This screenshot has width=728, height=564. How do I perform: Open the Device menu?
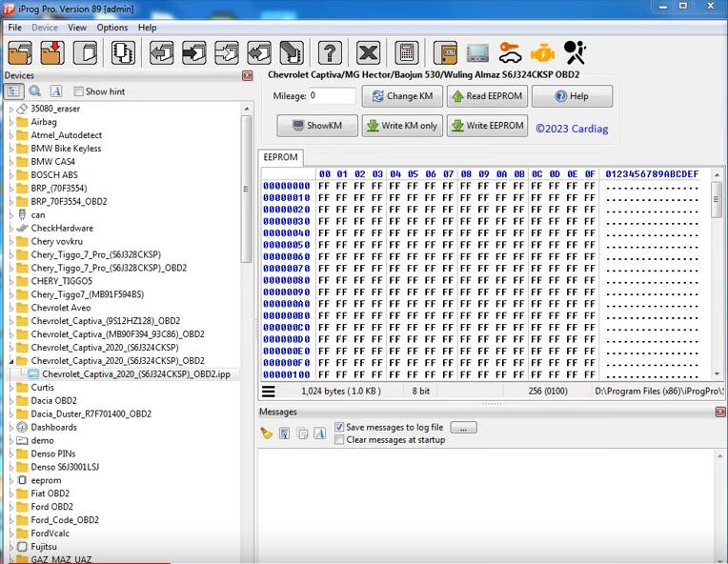pos(45,28)
